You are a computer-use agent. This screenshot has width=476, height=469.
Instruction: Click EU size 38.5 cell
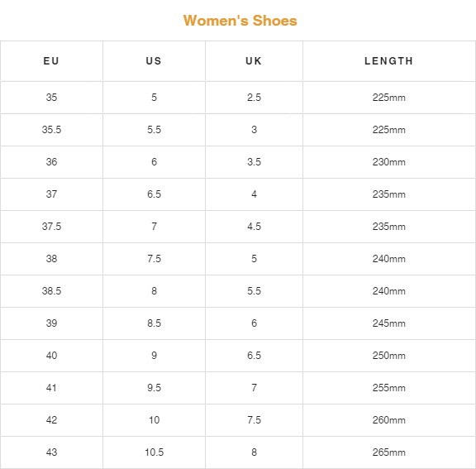pyautogui.click(x=51, y=291)
